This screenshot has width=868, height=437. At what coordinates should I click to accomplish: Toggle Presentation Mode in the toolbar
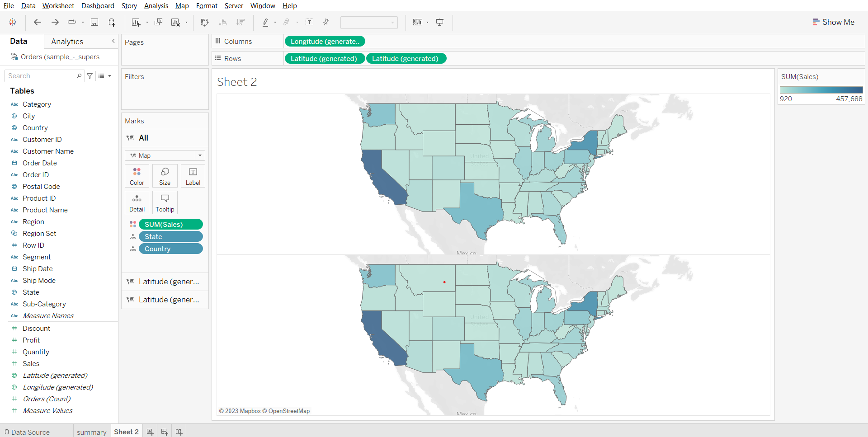439,22
